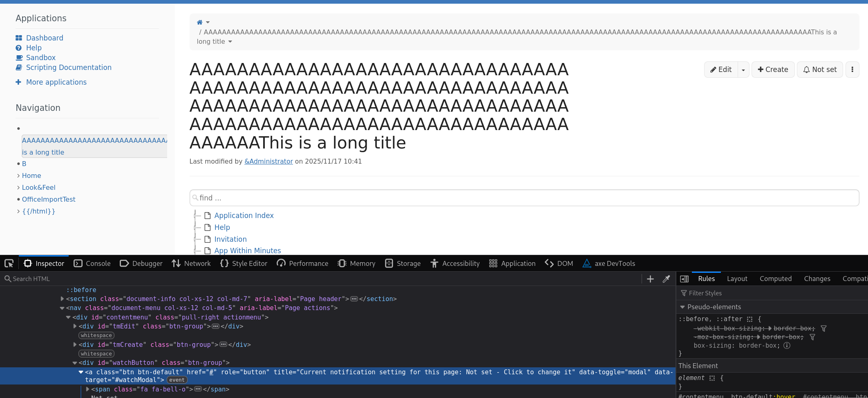This screenshot has width=868, height=398.
Task: Click the Create button
Action: coord(772,70)
